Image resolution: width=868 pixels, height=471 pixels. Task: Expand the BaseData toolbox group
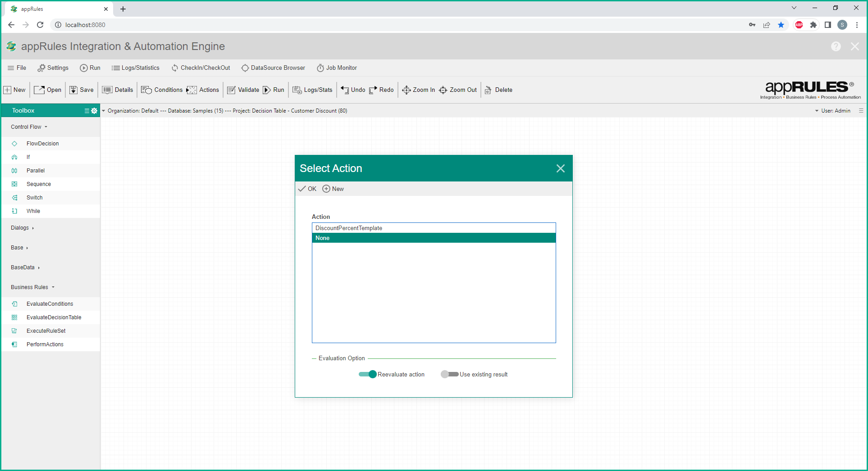coord(25,267)
